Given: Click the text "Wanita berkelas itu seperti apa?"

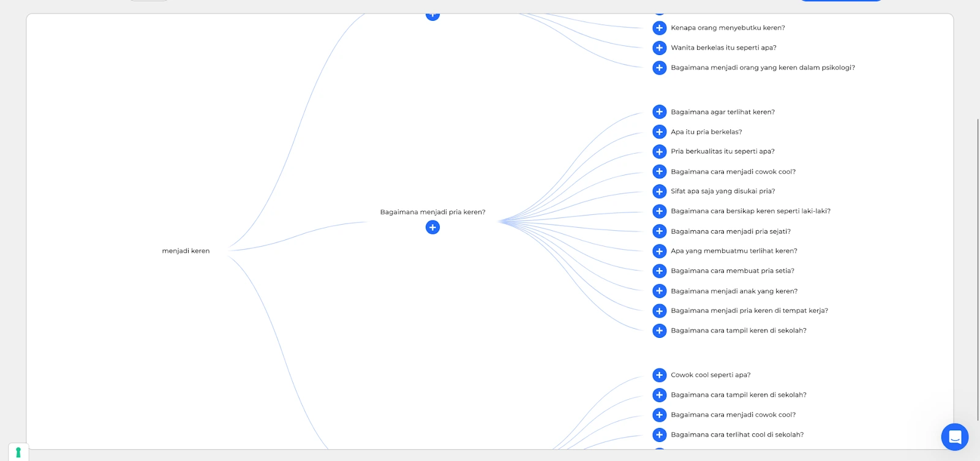Looking at the screenshot, I should [723, 48].
